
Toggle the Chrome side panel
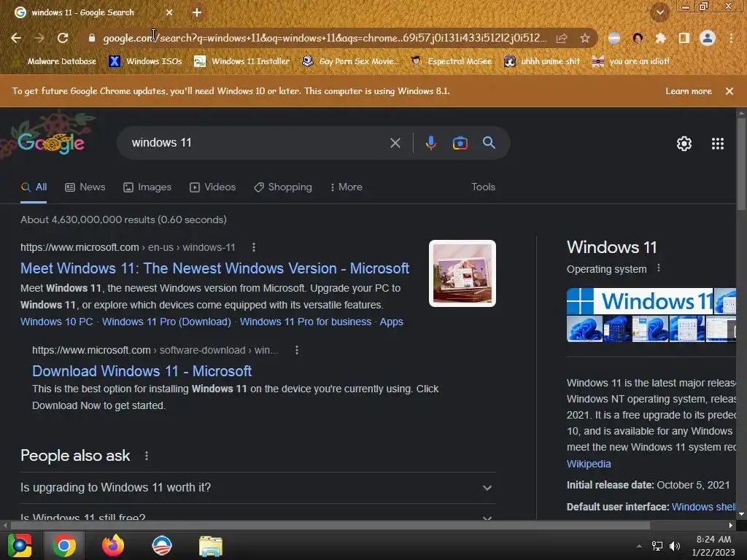[684, 38]
